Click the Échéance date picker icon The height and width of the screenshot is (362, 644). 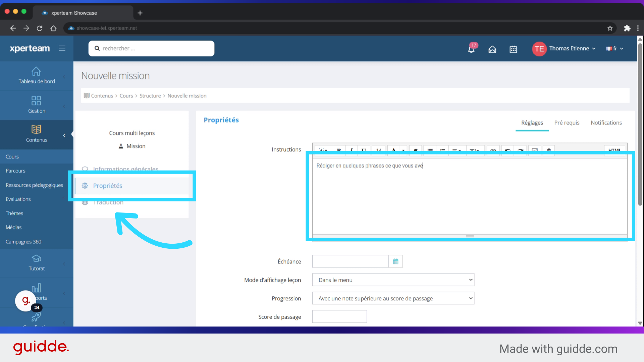coord(395,261)
